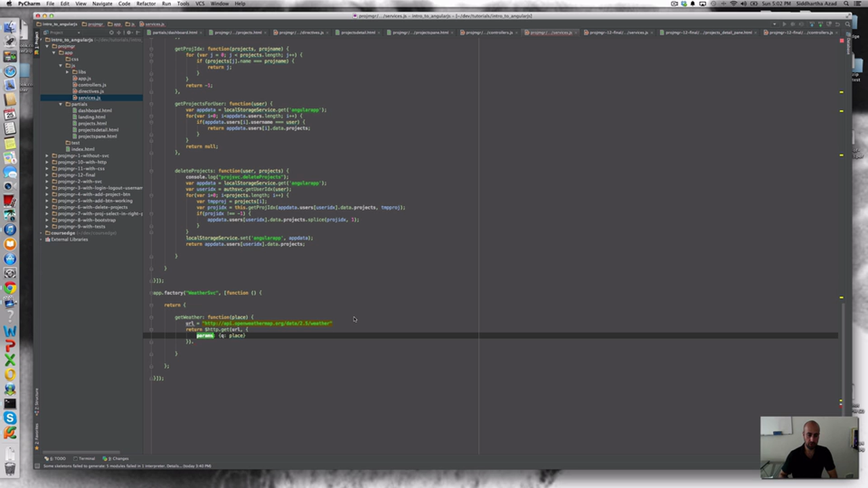Viewport: 868px width, 488px height.
Task: Open the Changes tool window button
Action: coord(116,459)
